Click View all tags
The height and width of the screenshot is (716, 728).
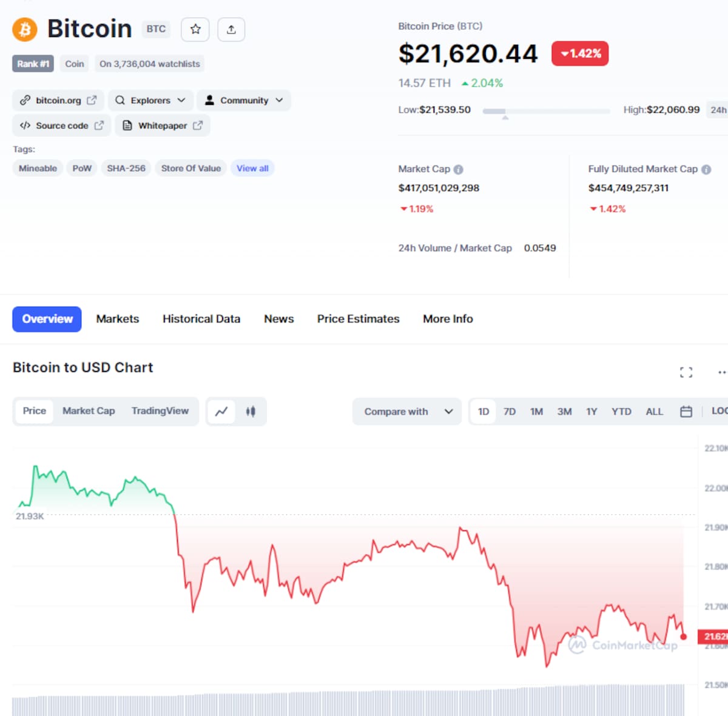point(252,169)
